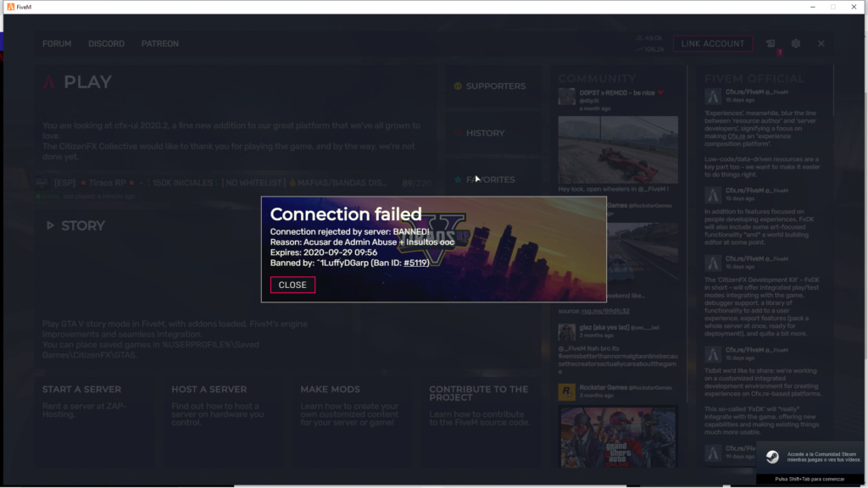Maximize the FiveM window
Screen dimensions: 868x488
point(833,7)
